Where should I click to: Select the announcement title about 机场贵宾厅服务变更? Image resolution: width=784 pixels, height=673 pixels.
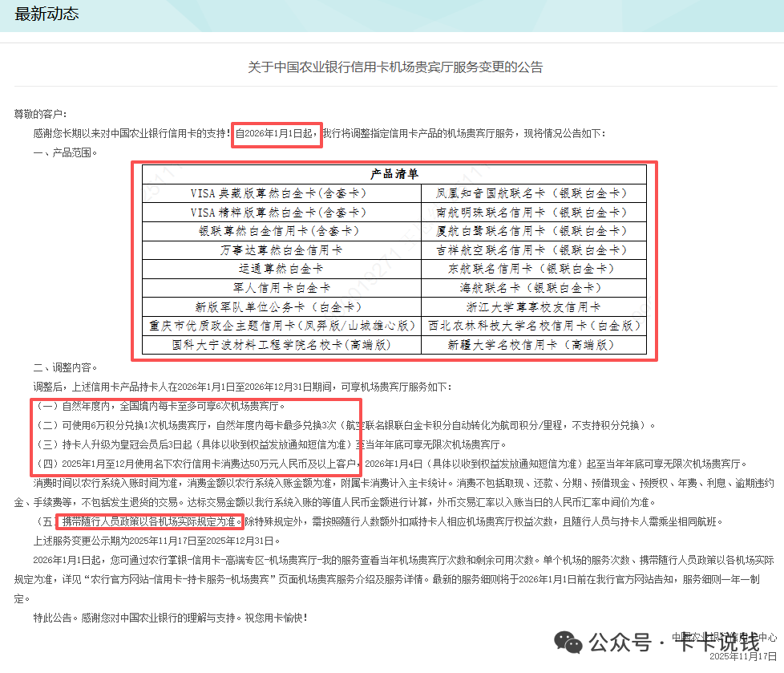[395, 67]
